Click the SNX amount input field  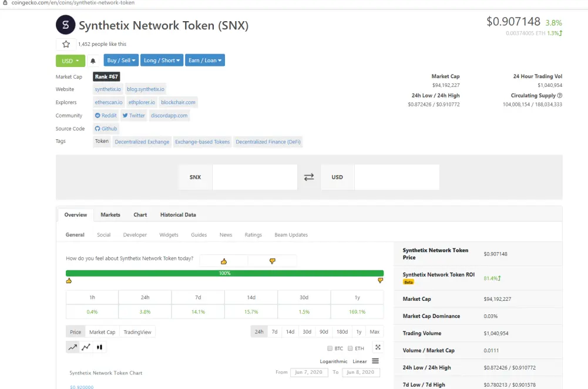pos(255,177)
